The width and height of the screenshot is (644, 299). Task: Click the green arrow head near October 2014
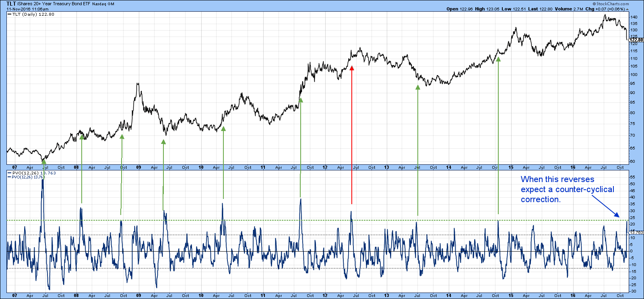498,59
